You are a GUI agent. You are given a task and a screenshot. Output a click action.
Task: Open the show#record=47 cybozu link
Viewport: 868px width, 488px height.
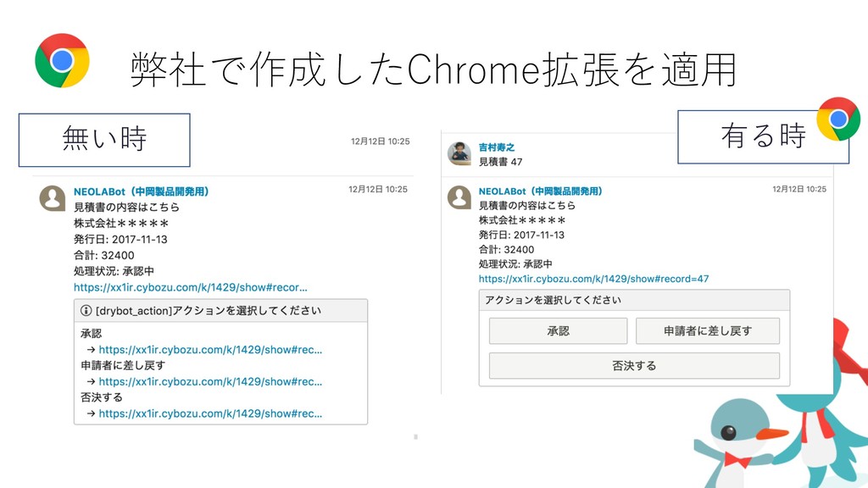(x=593, y=279)
